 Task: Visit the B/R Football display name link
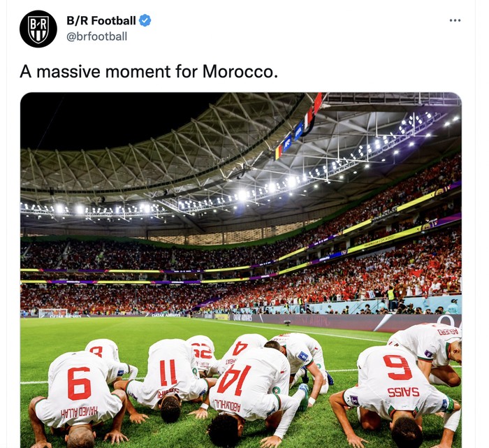point(101,20)
